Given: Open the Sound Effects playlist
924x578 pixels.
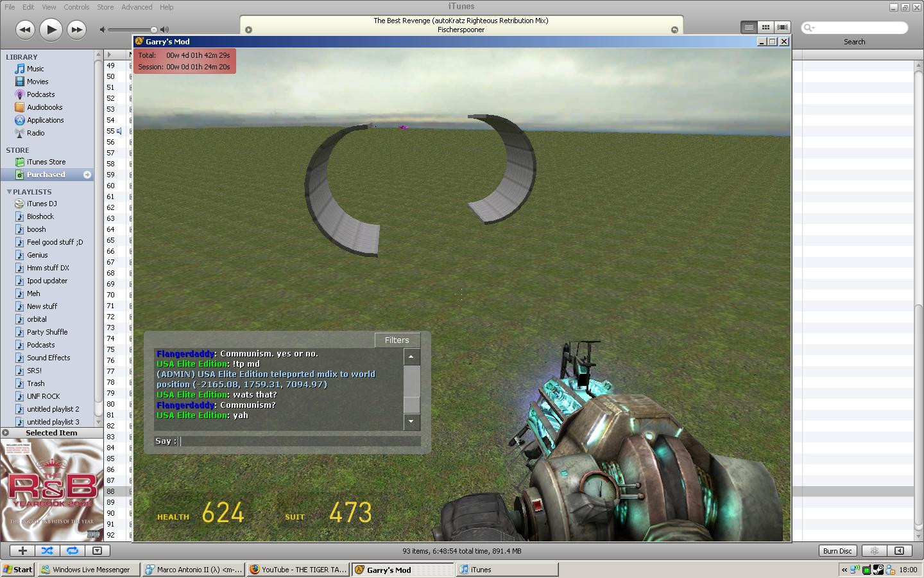Looking at the screenshot, I should (48, 358).
